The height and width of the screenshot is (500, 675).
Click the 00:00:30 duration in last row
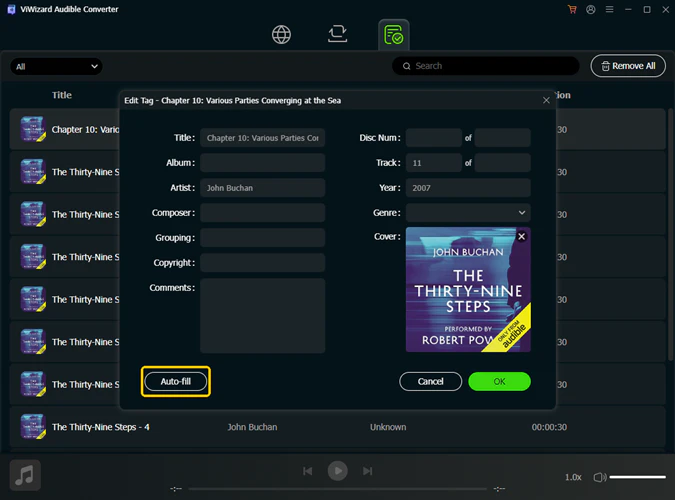point(549,427)
